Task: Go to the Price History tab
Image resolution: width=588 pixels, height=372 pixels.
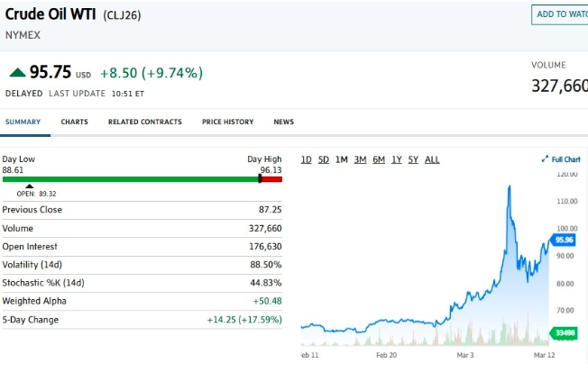Action: point(227,122)
